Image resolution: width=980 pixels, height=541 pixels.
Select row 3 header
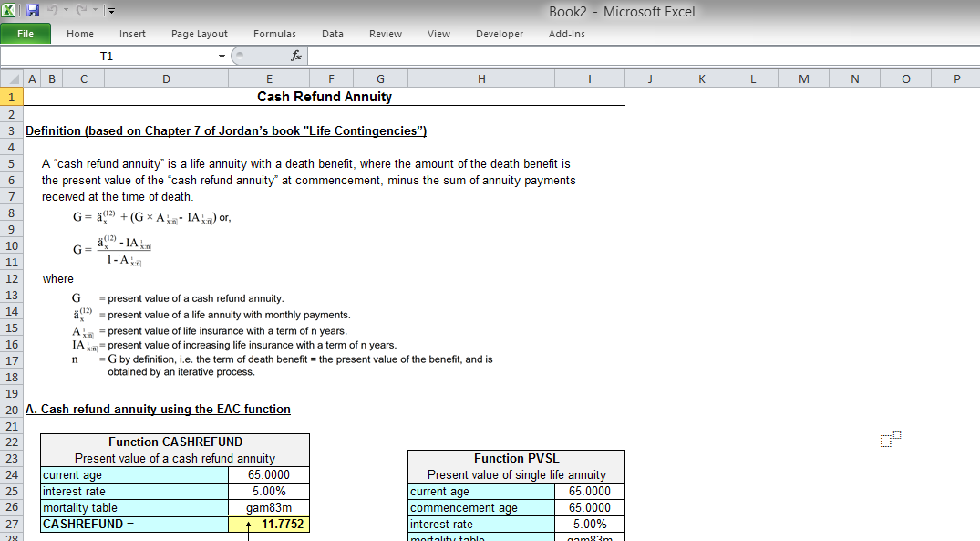pos(11,130)
